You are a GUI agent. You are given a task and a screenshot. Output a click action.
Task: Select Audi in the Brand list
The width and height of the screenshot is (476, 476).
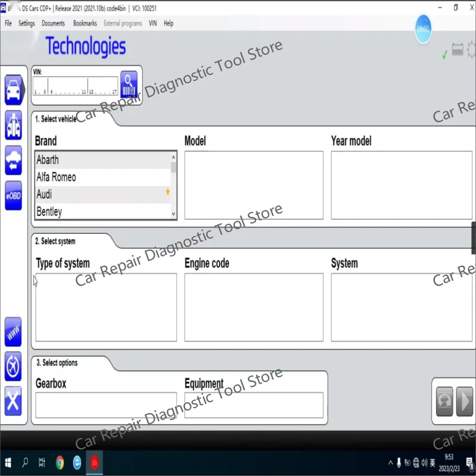click(x=103, y=195)
